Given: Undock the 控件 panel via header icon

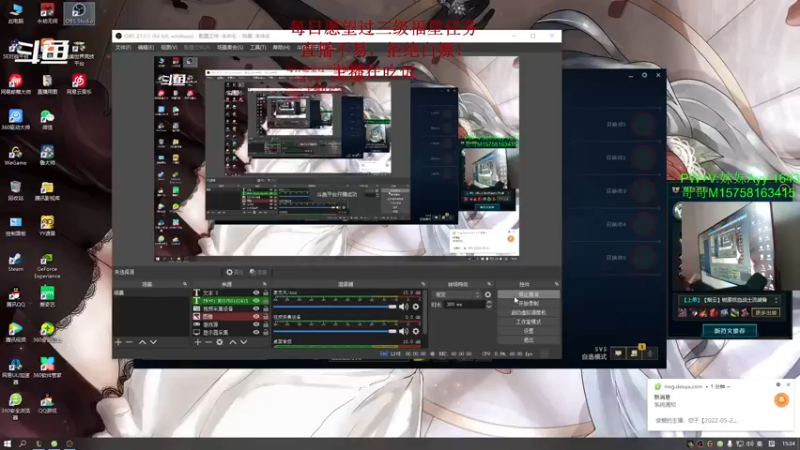Looking at the screenshot, I should (x=556, y=284).
